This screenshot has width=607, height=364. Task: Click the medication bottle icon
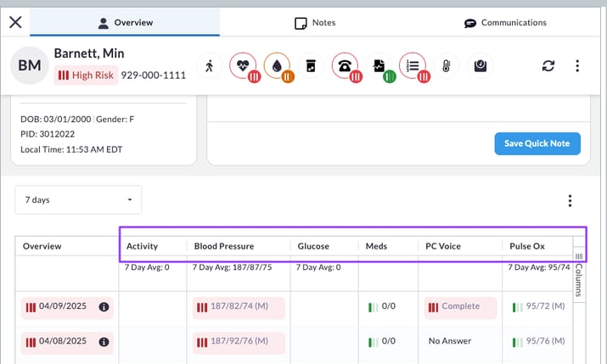[312, 65]
